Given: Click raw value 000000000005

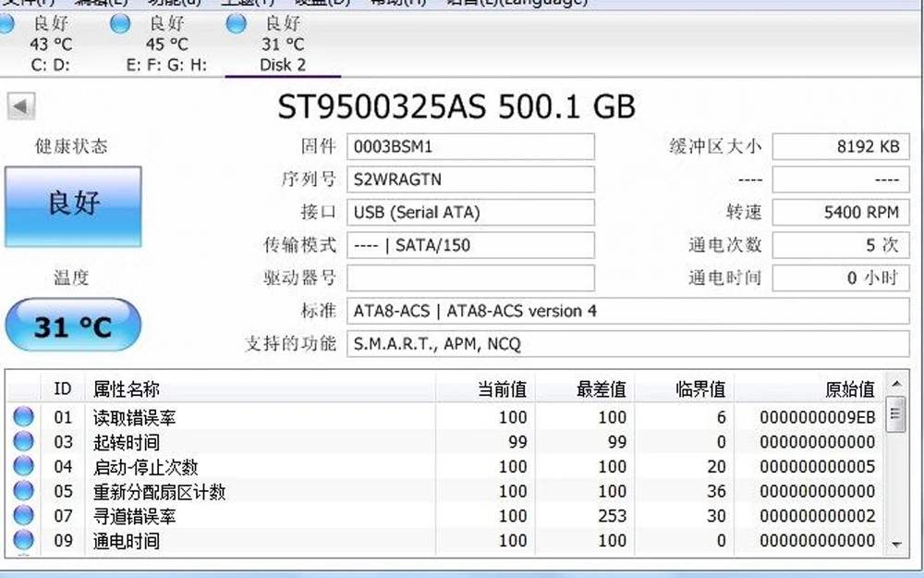Looking at the screenshot, I should point(818,467).
